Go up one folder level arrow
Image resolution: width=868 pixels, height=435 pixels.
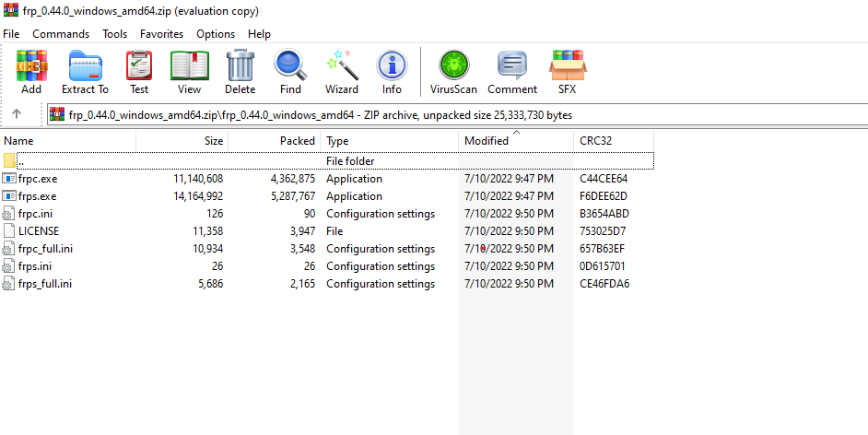point(17,114)
